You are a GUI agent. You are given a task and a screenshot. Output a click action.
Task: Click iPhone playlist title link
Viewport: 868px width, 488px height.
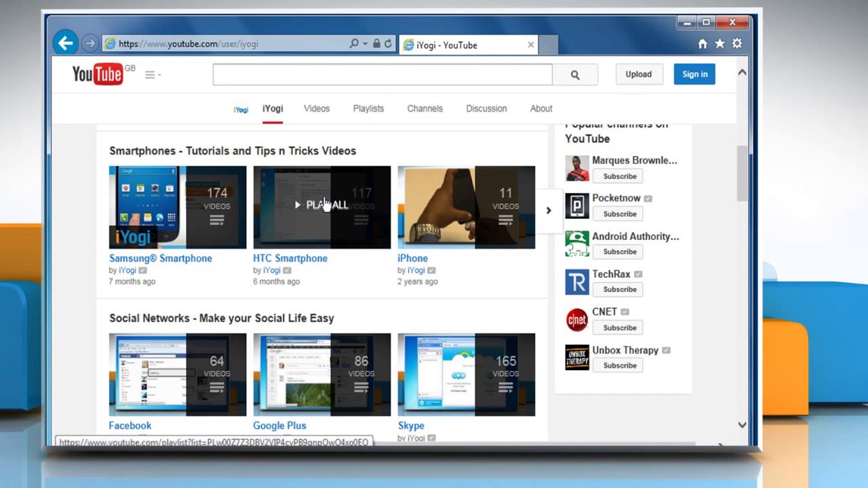(412, 258)
